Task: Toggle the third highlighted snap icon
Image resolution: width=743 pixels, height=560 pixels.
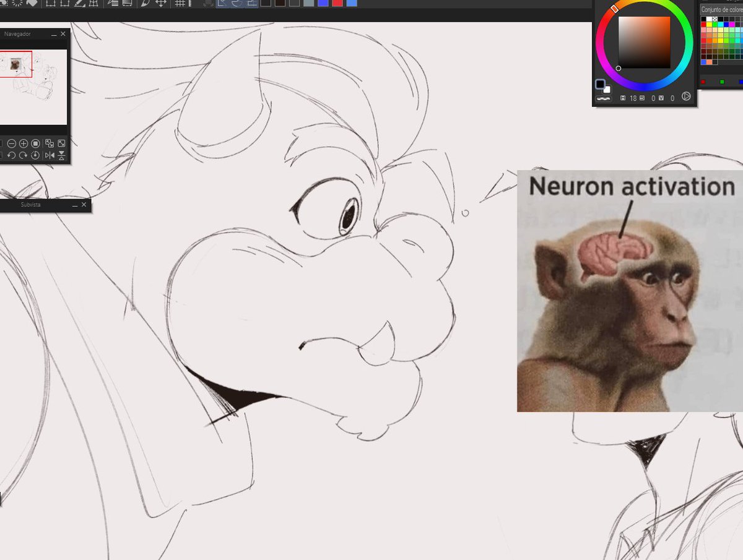Action: click(251, 3)
